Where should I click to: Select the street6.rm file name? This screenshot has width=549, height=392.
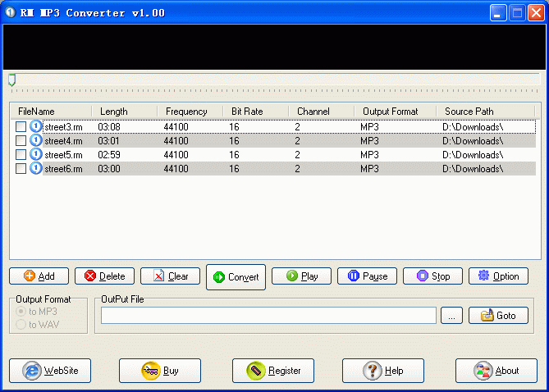(63, 169)
